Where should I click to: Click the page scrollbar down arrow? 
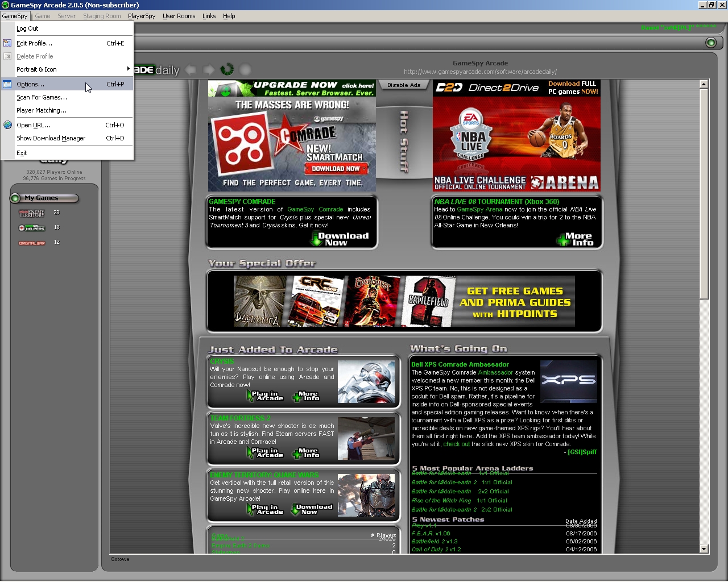(x=704, y=549)
